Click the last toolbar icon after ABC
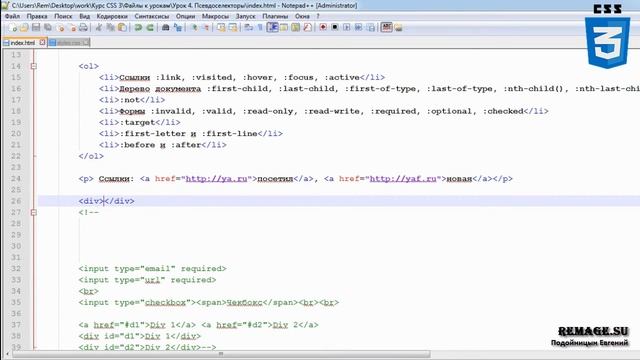Screen dimensions: 640x360 [x=398, y=27]
